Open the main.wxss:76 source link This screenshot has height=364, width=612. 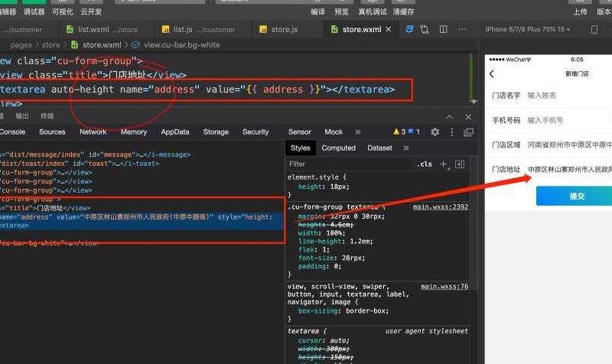444,286
